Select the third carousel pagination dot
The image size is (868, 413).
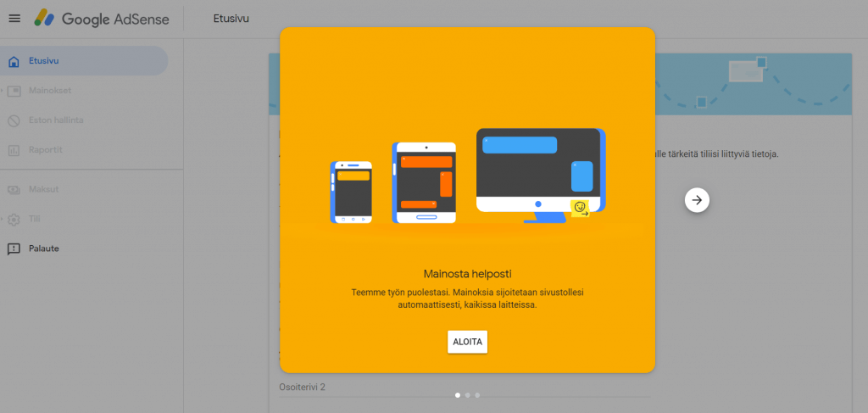pos(477,395)
